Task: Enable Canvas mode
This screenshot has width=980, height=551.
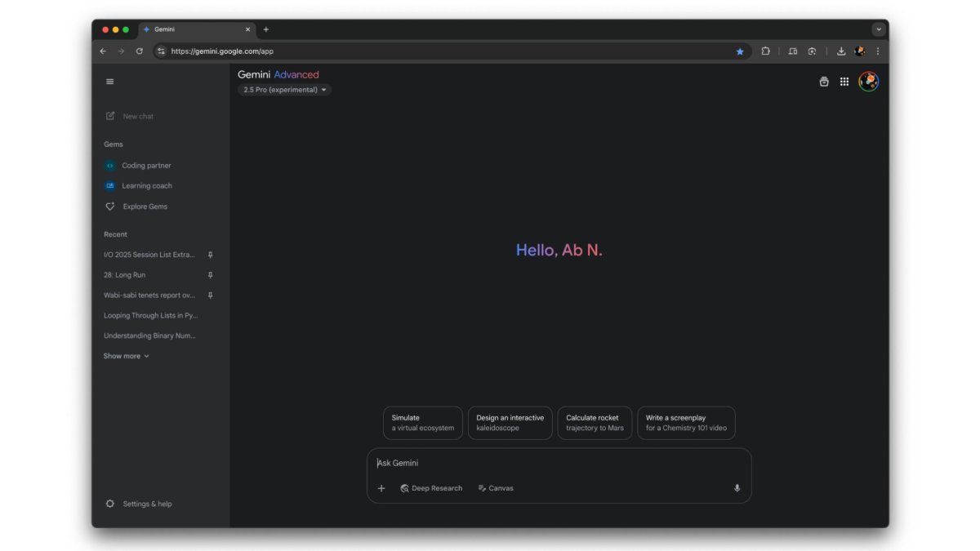Action: pyautogui.click(x=496, y=488)
